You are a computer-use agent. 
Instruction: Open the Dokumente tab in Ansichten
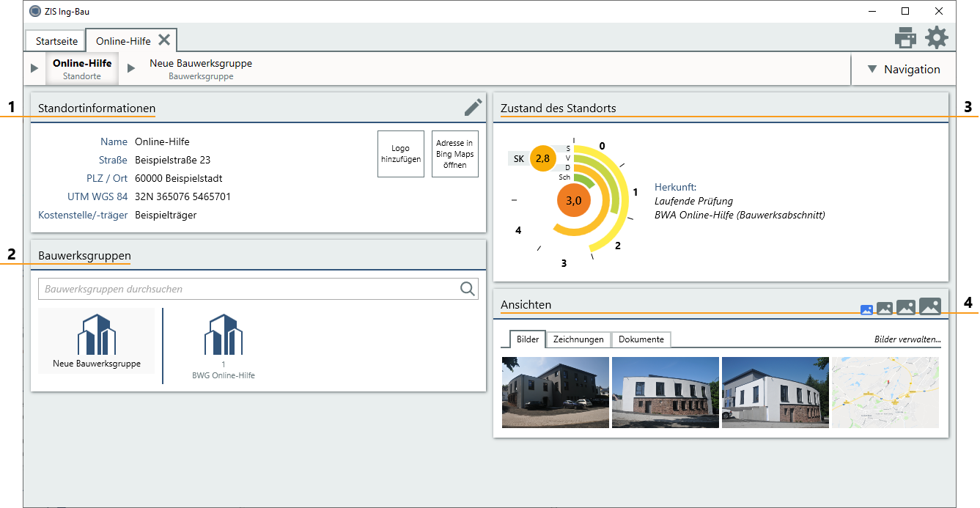pos(641,339)
